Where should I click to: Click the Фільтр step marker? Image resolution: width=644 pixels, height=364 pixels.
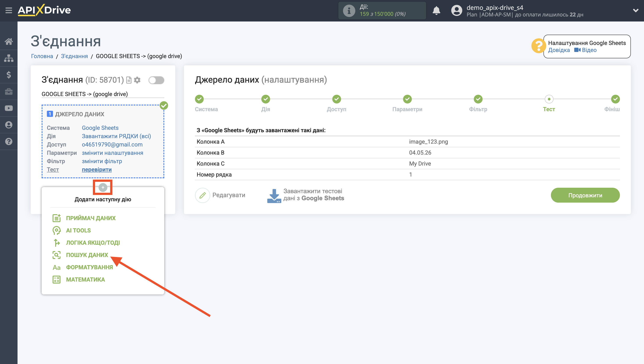[x=478, y=99]
